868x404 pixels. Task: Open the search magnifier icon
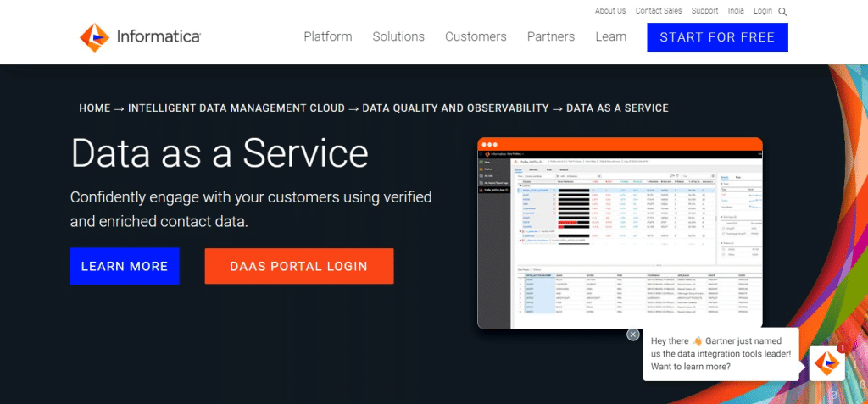click(782, 12)
